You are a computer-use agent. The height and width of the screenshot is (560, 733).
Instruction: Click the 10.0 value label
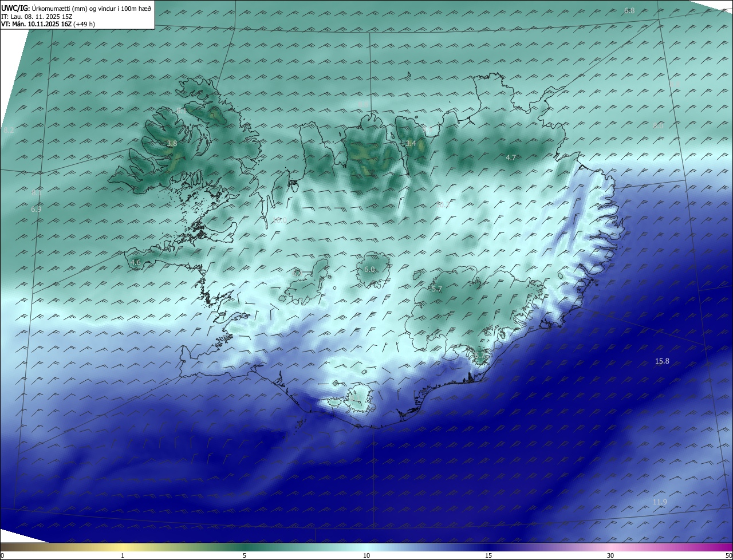point(280,220)
